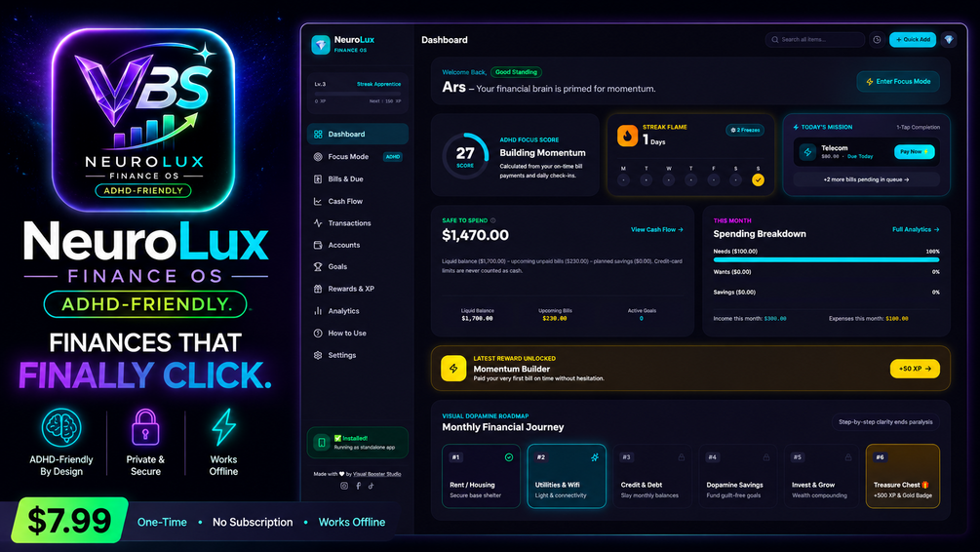Click the XP level progress bar
Image resolution: width=980 pixels, height=552 pixels.
(358, 94)
